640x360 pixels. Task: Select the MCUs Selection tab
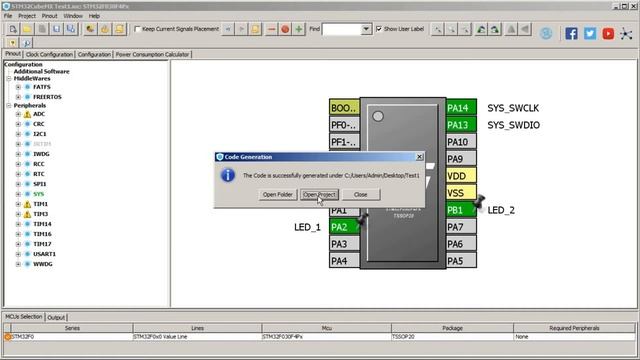24,317
